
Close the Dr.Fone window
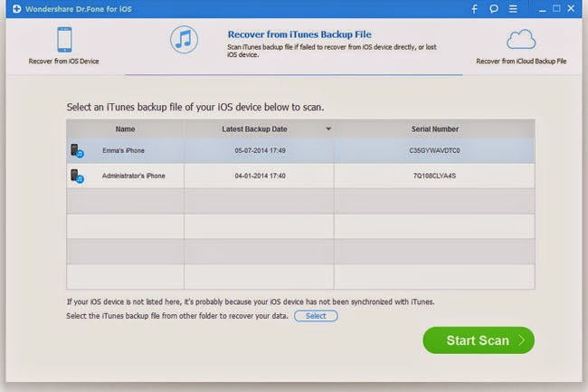click(x=571, y=8)
